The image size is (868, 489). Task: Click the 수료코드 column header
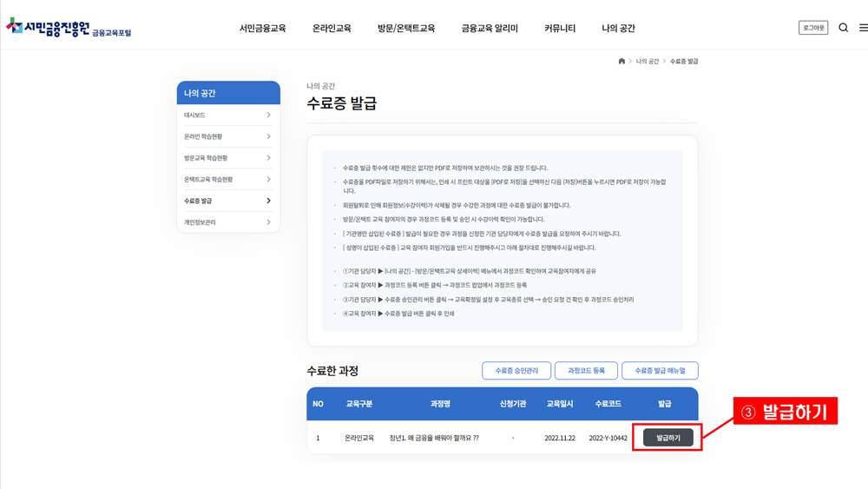[x=608, y=404]
